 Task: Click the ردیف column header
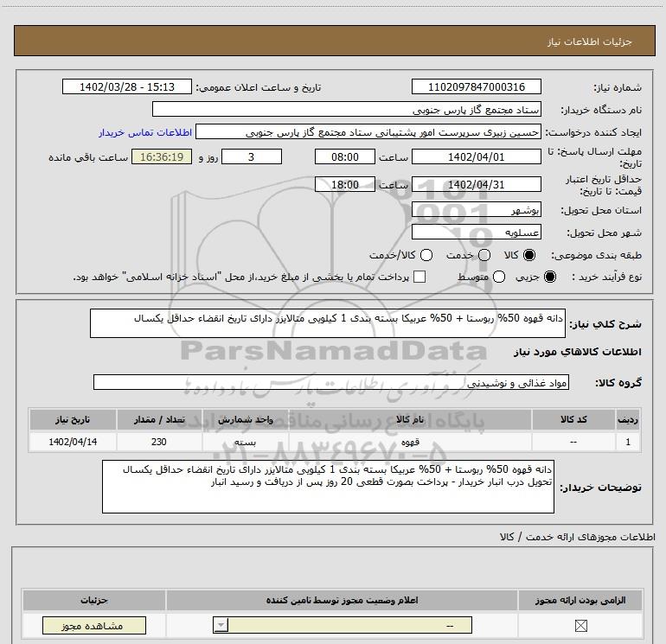[x=628, y=420]
